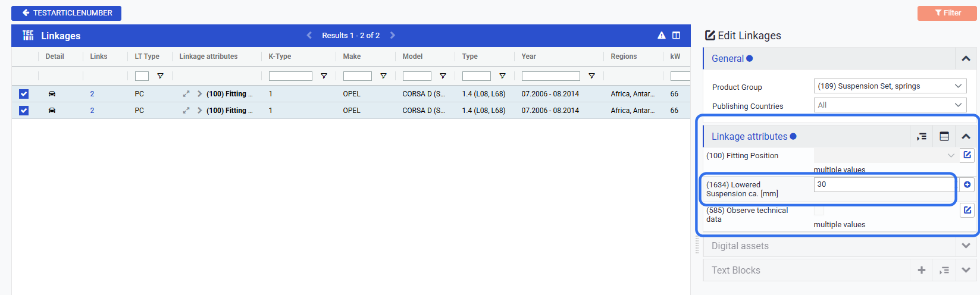Click the sort-list icon in Linkage attributes header
The width and height of the screenshot is (980, 295).
click(x=922, y=137)
